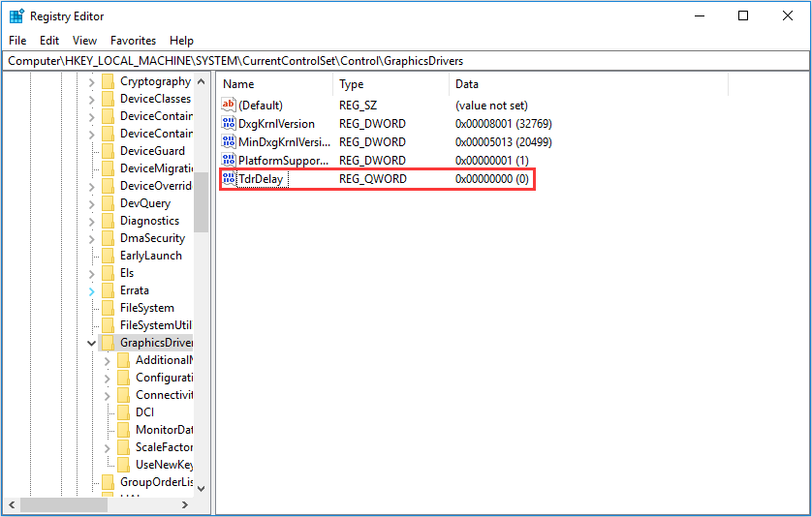Click the MinDxgKrnlVersion value icon

pyautogui.click(x=229, y=142)
